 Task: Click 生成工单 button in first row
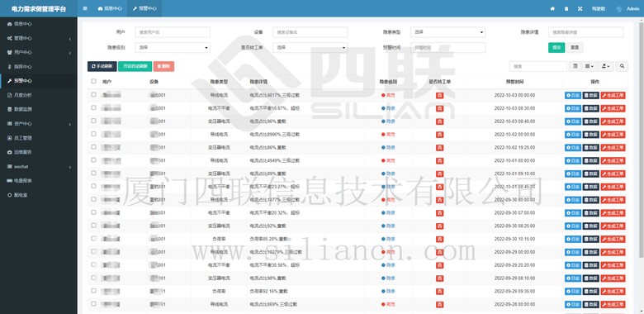click(613, 95)
